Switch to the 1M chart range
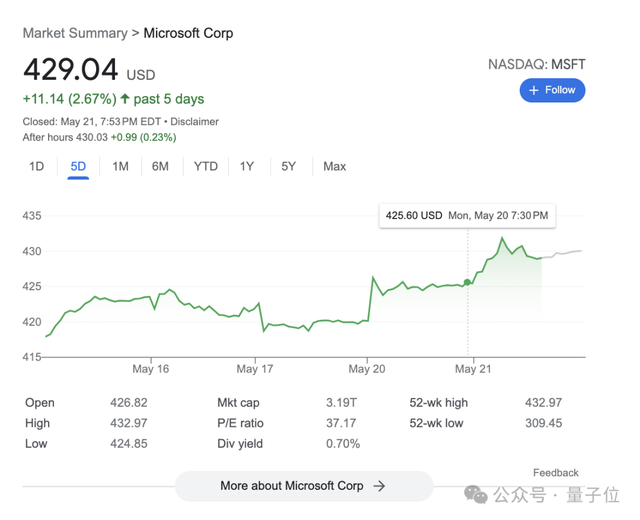 pyautogui.click(x=120, y=166)
